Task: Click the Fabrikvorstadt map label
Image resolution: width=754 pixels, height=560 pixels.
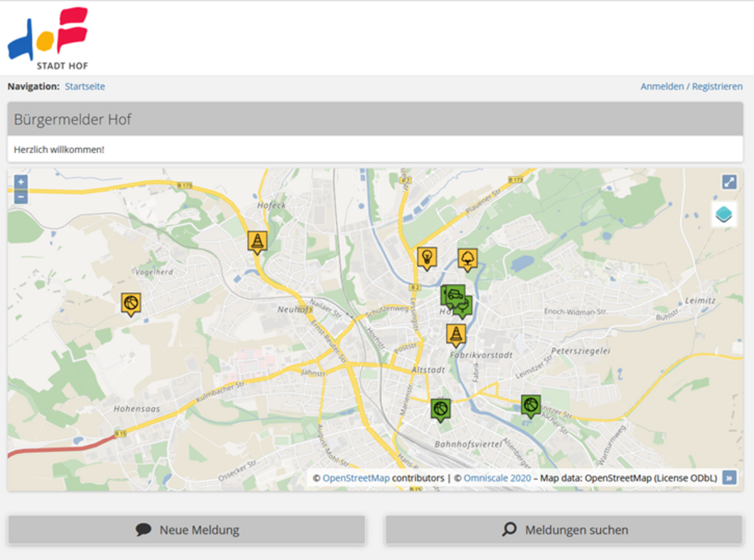Action: coord(481,355)
